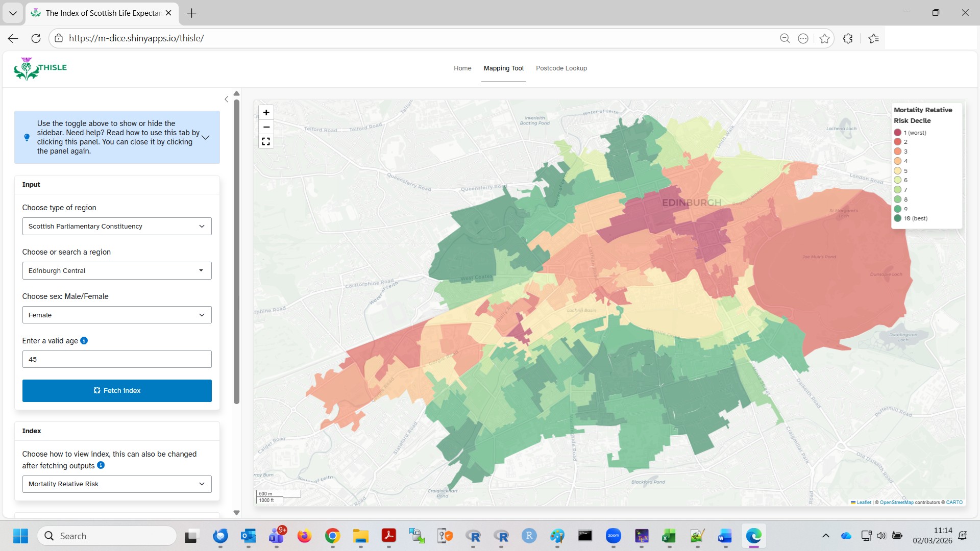The image size is (980, 551).
Task: Change the Mortality Relative Risk view dropdown
Action: 116,484
